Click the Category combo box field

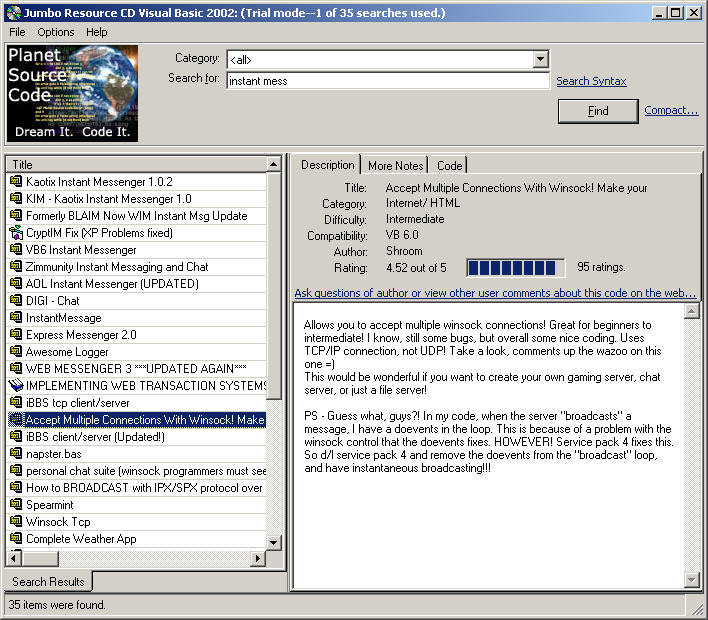[388, 59]
